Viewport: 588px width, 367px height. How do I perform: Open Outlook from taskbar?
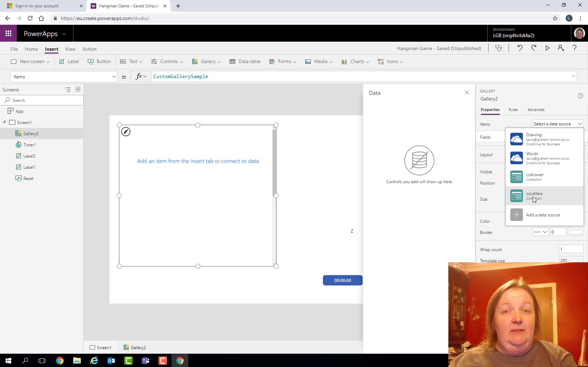pos(111,361)
